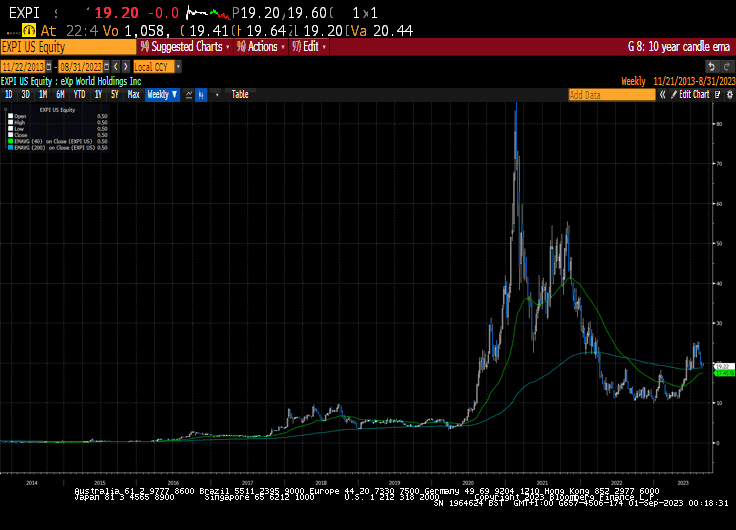Image resolution: width=736 pixels, height=530 pixels.
Task: Click the intraday sparkline mini chart
Action: click(208, 13)
